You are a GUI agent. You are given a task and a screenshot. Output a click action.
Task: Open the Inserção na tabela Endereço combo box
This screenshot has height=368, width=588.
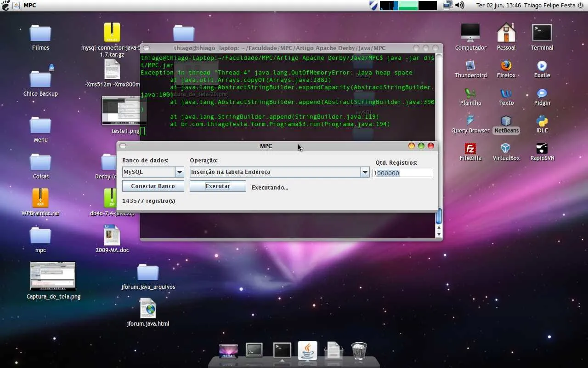point(275,172)
